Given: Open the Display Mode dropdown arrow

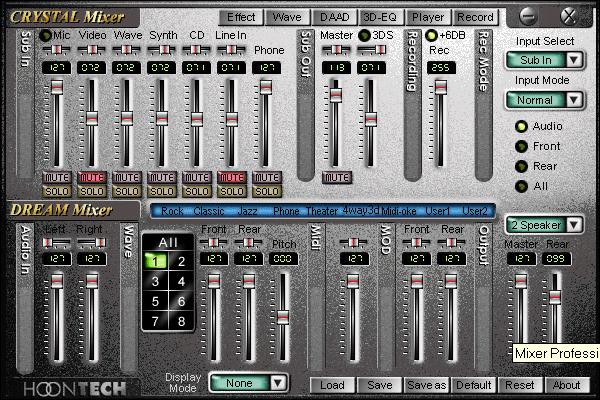Looking at the screenshot, I should [278, 383].
